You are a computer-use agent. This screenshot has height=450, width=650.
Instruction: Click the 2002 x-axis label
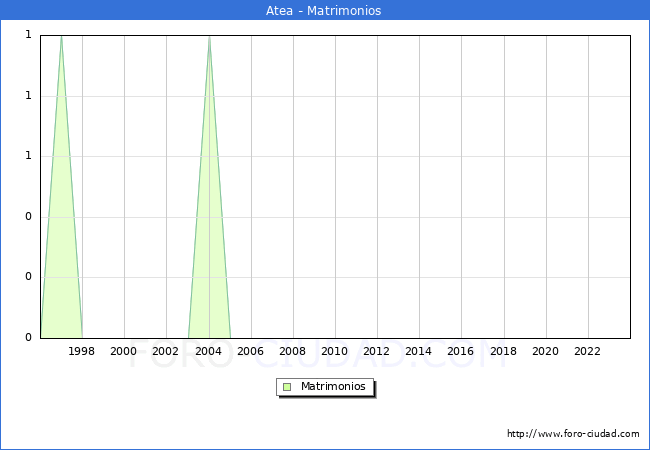point(166,351)
